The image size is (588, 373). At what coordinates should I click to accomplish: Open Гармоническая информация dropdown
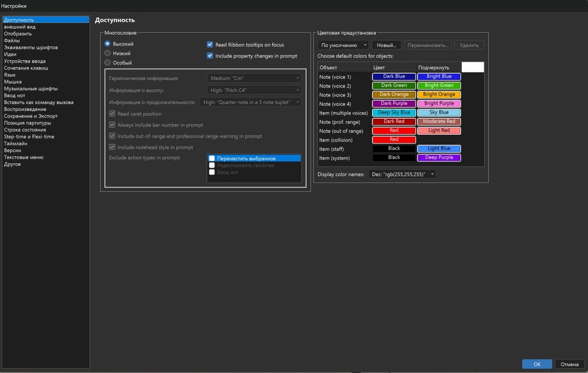click(x=254, y=78)
